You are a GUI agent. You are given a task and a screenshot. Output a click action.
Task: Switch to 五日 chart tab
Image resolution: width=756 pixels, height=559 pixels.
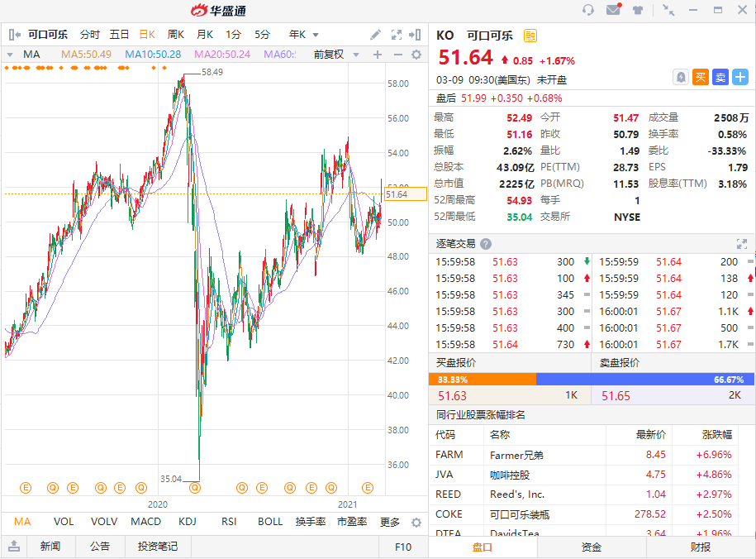point(119,35)
